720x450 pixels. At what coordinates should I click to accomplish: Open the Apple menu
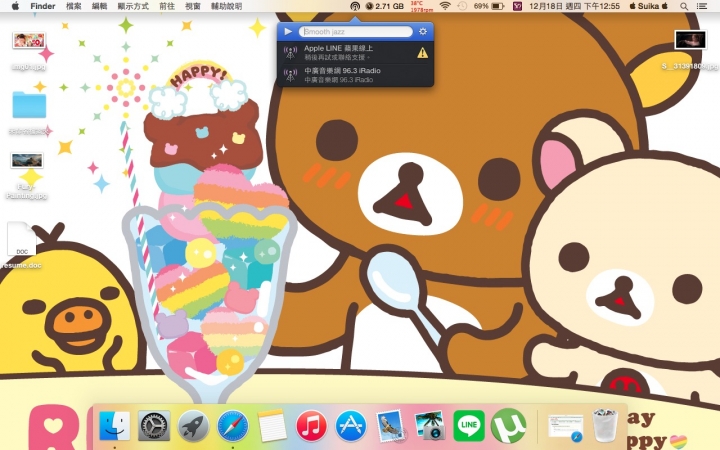tap(15, 6)
